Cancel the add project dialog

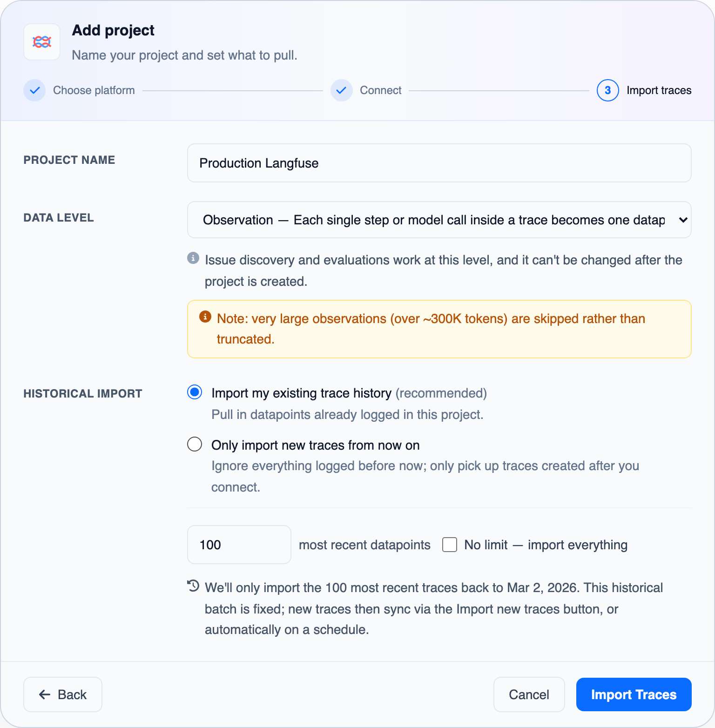[529, 694]
